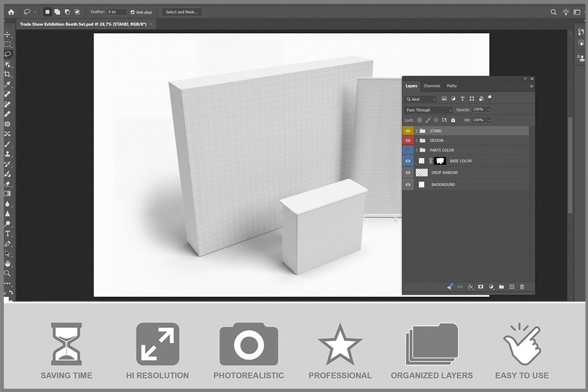Filter layers by type layers
The image size is (588, 392).
point(463,99)
